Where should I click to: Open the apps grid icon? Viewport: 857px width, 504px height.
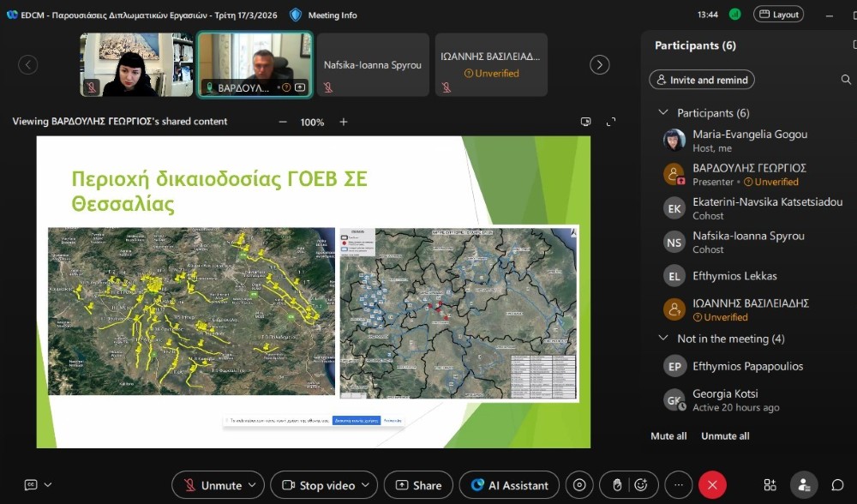(x=770, y=485)
